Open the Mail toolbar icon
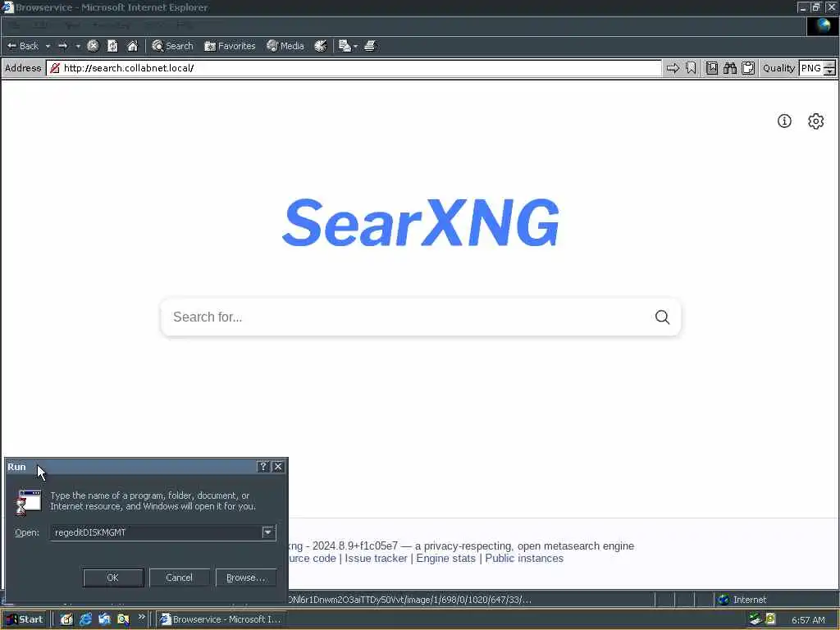This screenshot has height=630, width=840. pyautogui.click(x=345, y=46)
